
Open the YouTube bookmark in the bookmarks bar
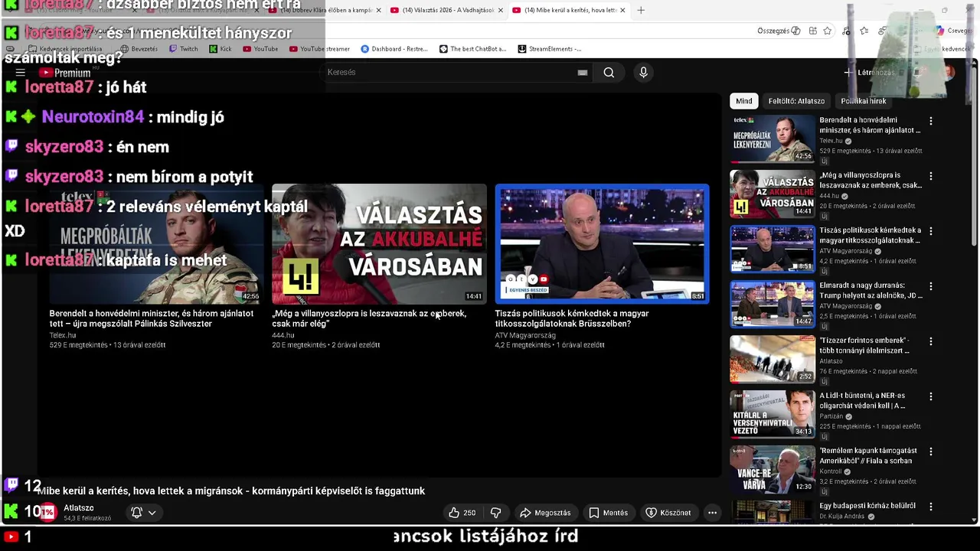260,49
